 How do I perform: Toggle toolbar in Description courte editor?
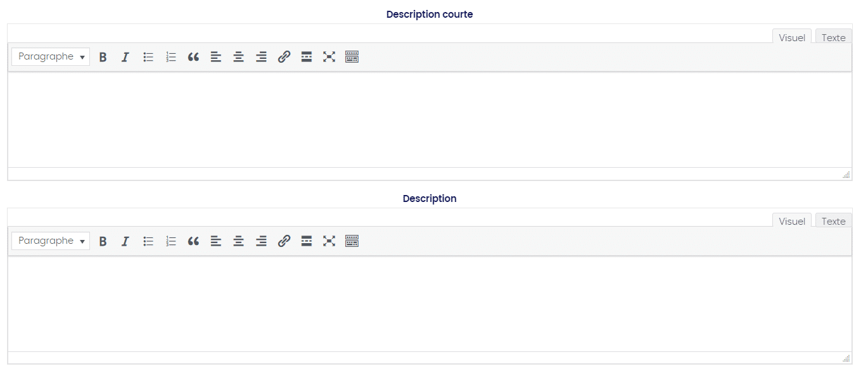point(352,57)
